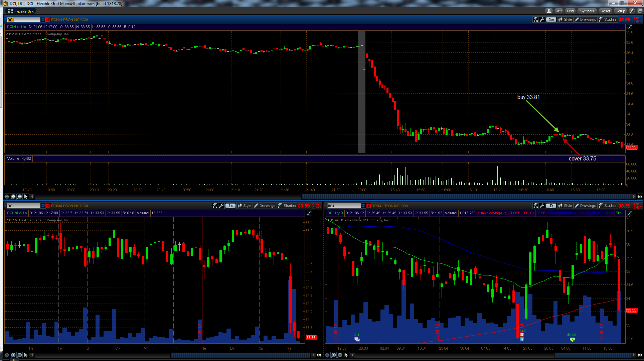Toggle the expand width icon on top chart
The width and height of the screenshot is (644, 361).
pyautogui.click(x=640, y=197)
